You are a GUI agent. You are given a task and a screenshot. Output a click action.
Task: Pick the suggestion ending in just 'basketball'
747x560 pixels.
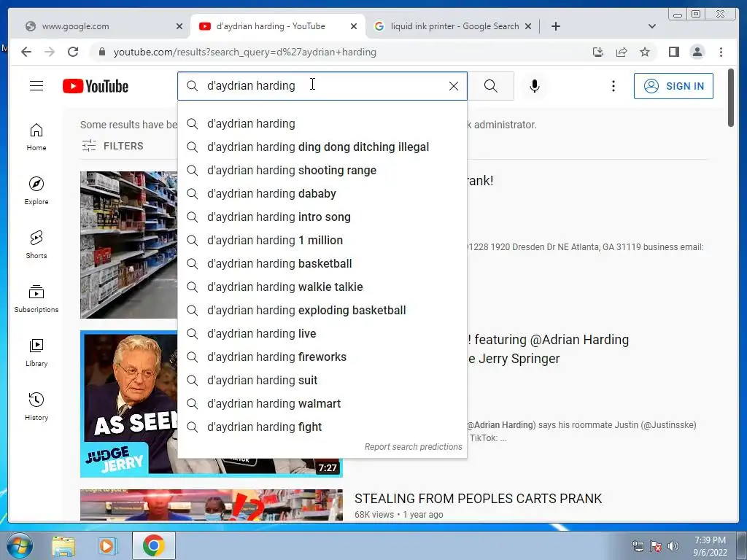coord(322,264)
